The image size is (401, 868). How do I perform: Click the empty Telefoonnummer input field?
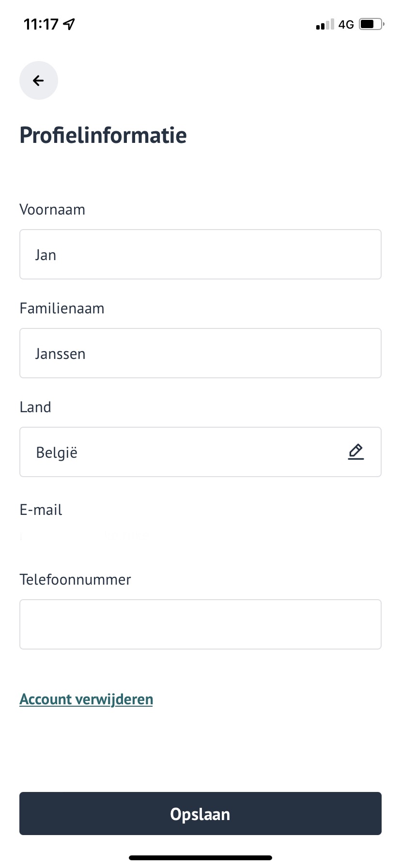tap(200, 624)
